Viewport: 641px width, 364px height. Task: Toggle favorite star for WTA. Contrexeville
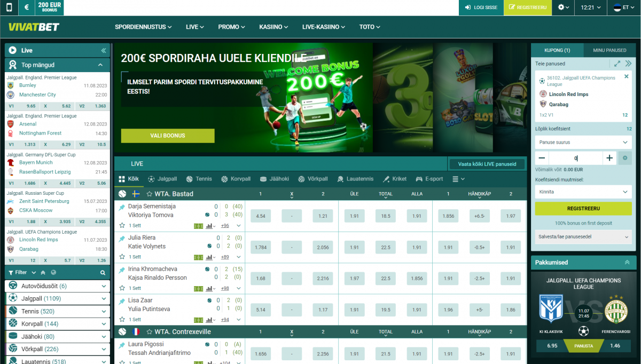[149, 332]
